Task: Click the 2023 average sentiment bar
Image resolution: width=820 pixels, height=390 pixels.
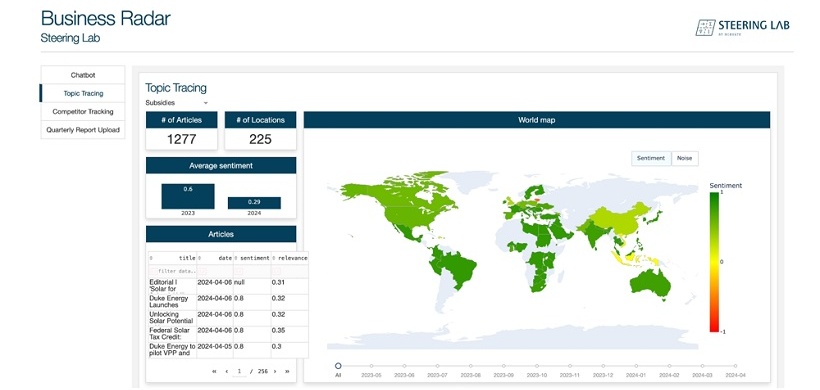Action: point(188,196)
